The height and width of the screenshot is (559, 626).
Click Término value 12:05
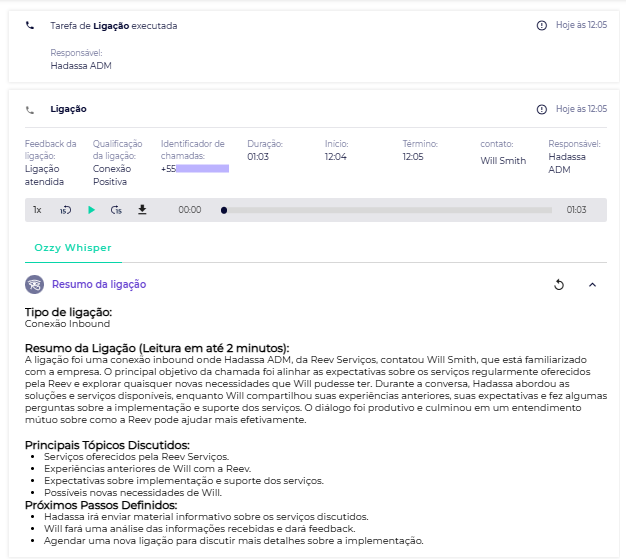click(413, 157)
